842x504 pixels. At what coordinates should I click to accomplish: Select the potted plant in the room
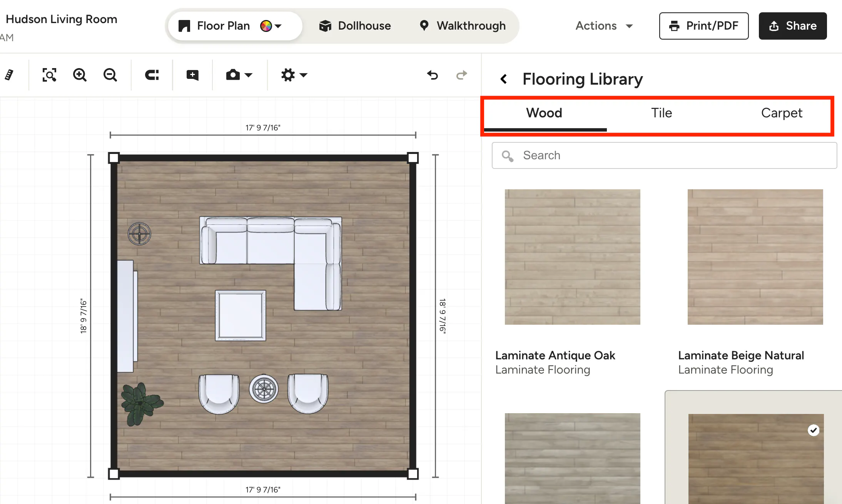(x=141, y=404)
